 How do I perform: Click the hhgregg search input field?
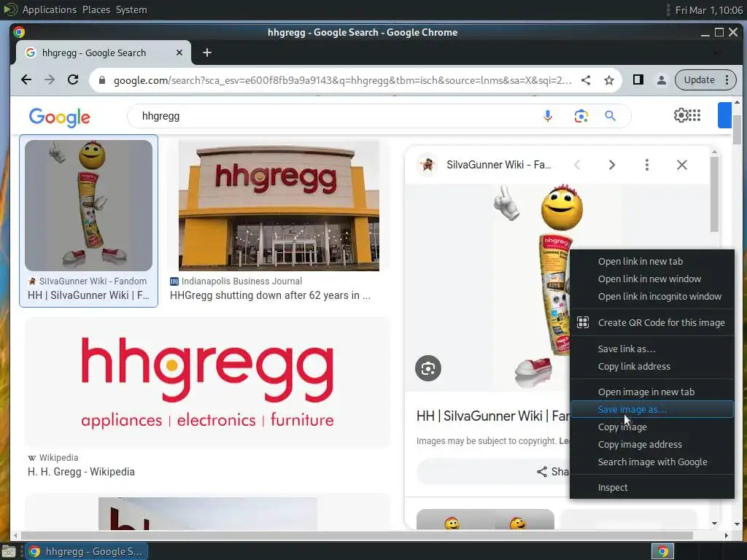(333, 116)
